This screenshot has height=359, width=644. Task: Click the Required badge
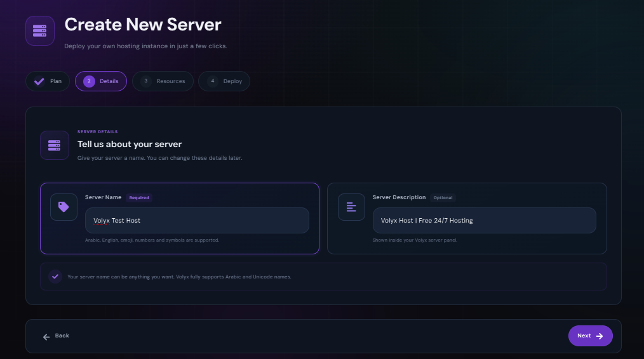139,198
